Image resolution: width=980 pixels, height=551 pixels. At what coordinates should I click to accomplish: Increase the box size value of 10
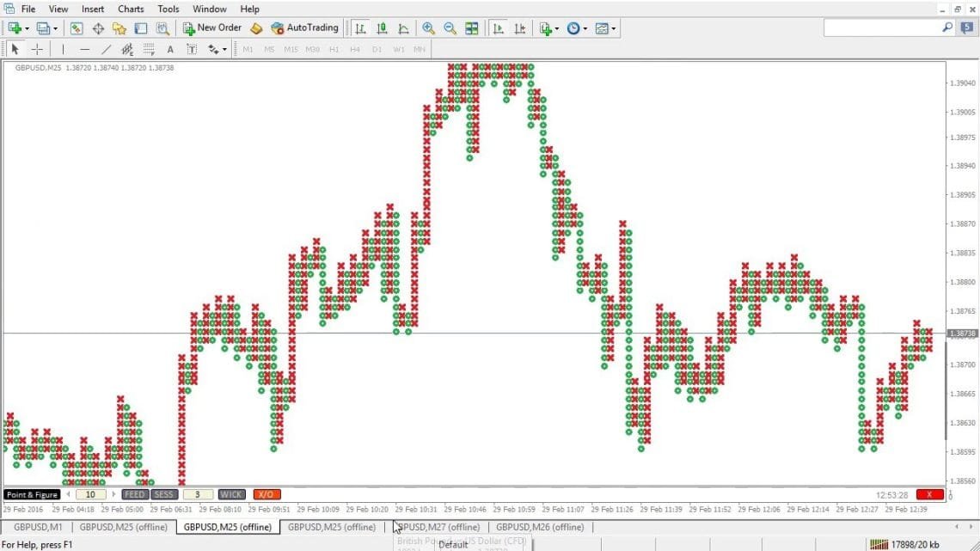(x=113, y=494)
